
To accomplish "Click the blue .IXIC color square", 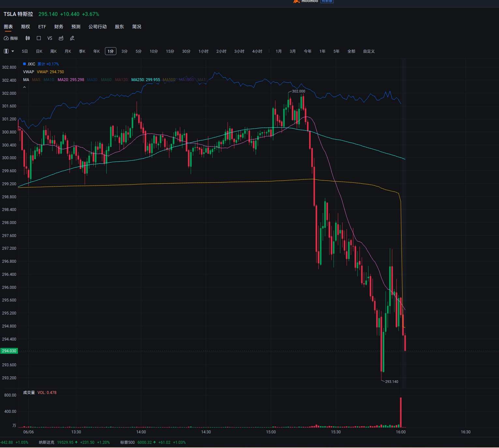I will pos(24,64).
